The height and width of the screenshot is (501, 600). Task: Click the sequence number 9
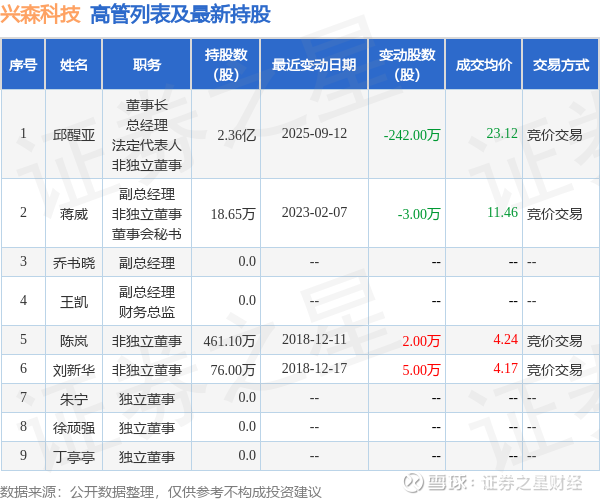point(23,455)
